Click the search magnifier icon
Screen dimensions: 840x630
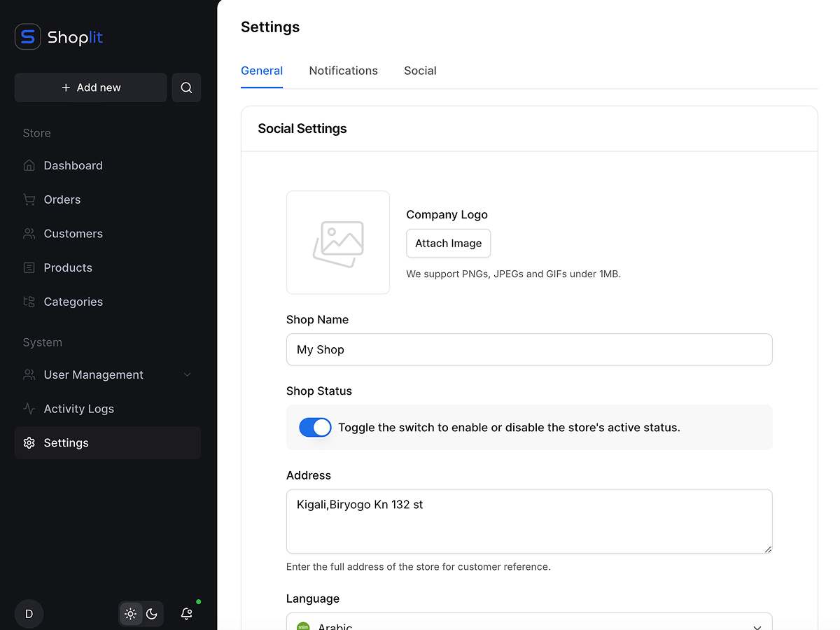tap(186, 87)
